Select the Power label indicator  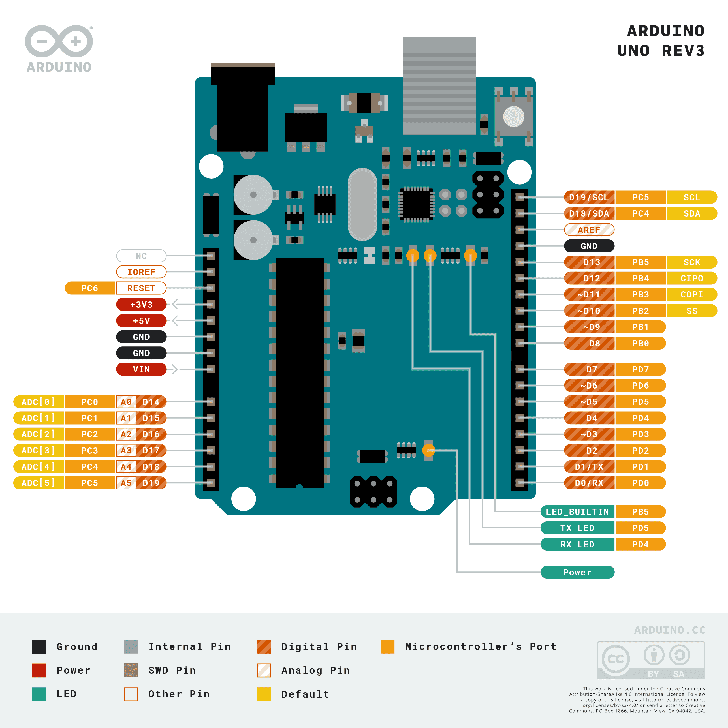point(572,569)
